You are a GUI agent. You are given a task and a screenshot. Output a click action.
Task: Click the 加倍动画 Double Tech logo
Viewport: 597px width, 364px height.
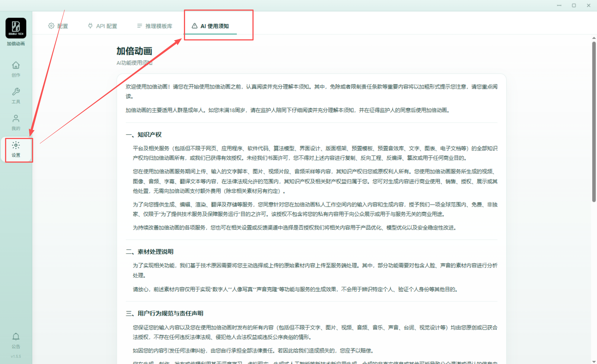pyautogui.click(x=16, y=28)
